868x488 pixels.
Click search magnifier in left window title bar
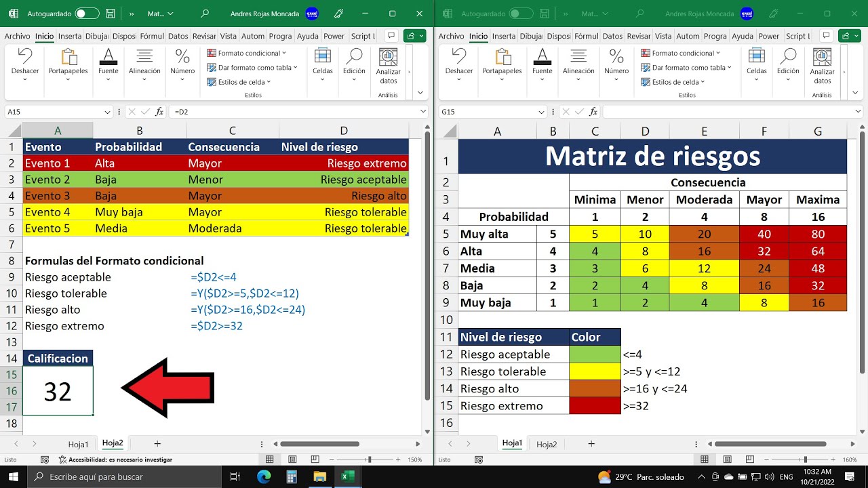point(205,14)
